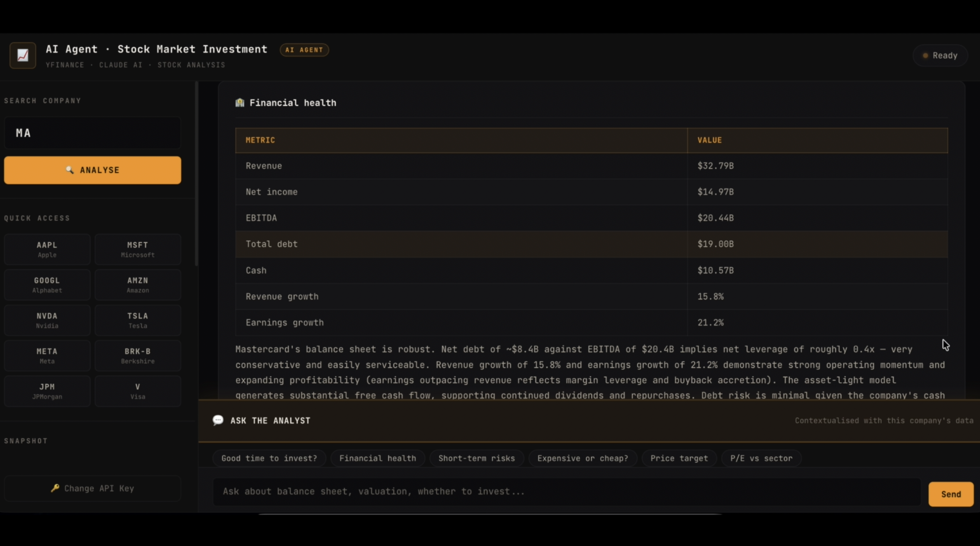
Task: Click the 'Price target' suggestion chip
Action: 679,458
